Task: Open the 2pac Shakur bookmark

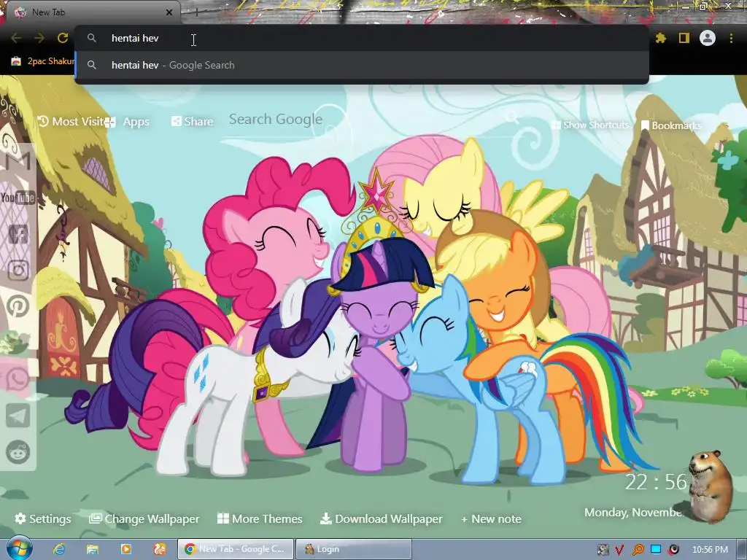Action: (x=43, y=61)
